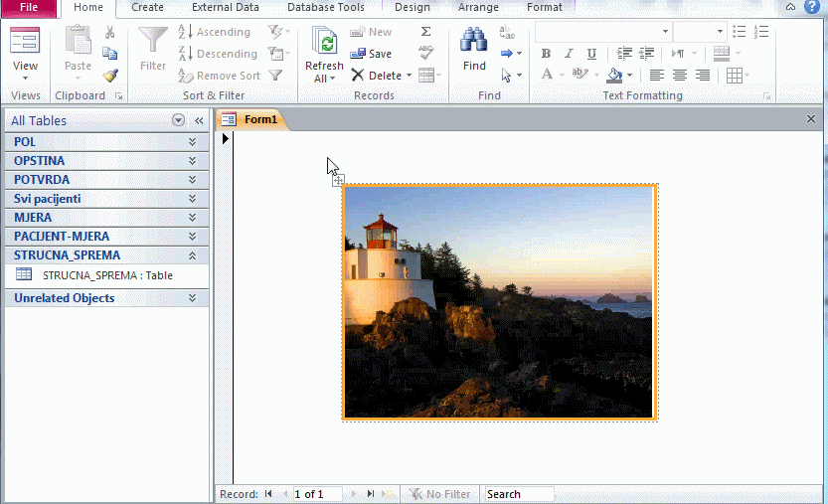The image size is (828, 504).
Task: Click the Delete record button
Action: [377, 76]
